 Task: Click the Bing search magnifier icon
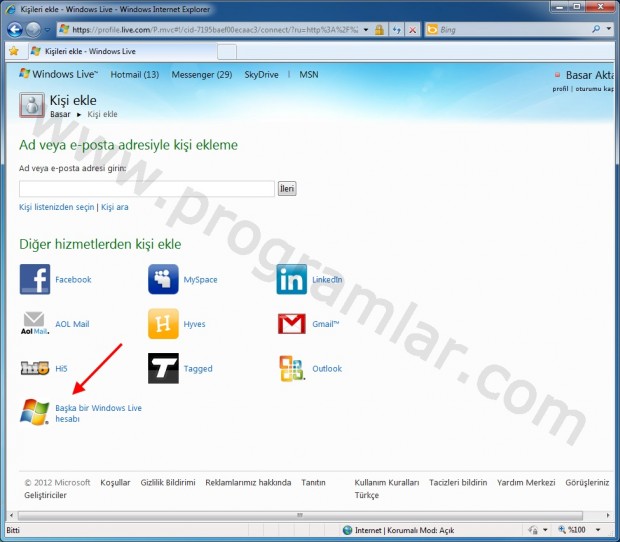coord(596,29)
